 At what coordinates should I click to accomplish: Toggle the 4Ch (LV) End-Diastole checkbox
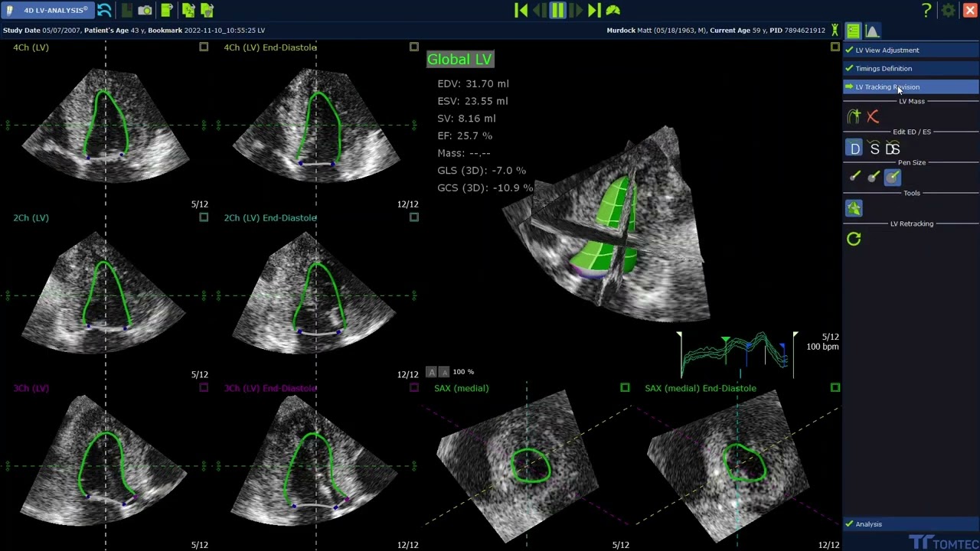click(x=414, y=47)
